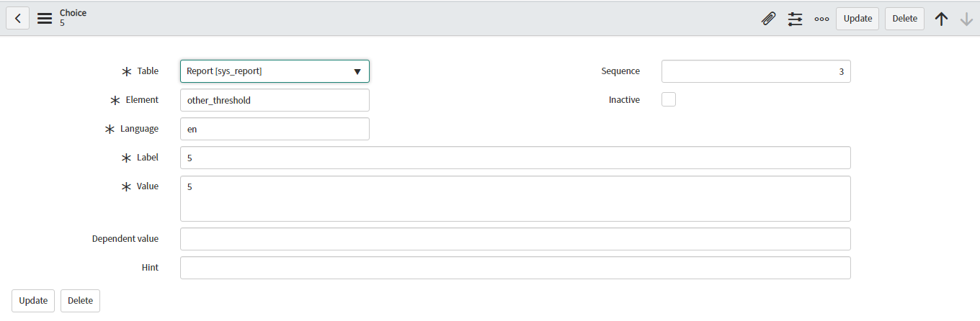980x321 pixels.
Task: Open the more options ellipsis icon
Action: 821,19
